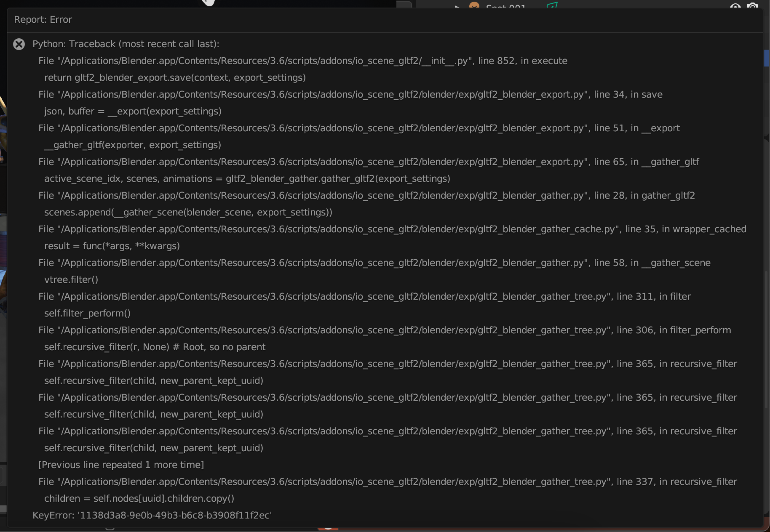The image size is (770, 532).
Task: Expand the disclosure arrow before Spot.001
Action: tap(457, 7)
